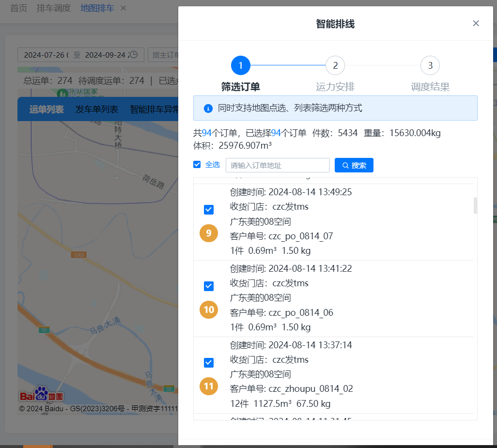Screen dimensions: 497x448
Task: Uncheck order czc_po_0814_06 checkbox
Action: point(209,286)
